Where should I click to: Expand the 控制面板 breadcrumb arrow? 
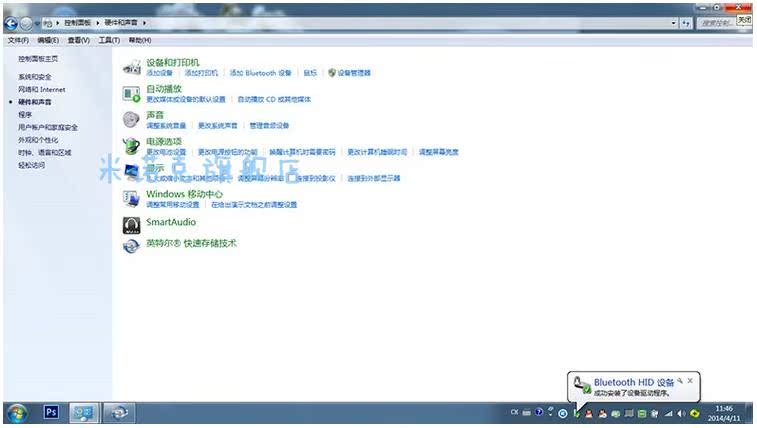[98, 23]
